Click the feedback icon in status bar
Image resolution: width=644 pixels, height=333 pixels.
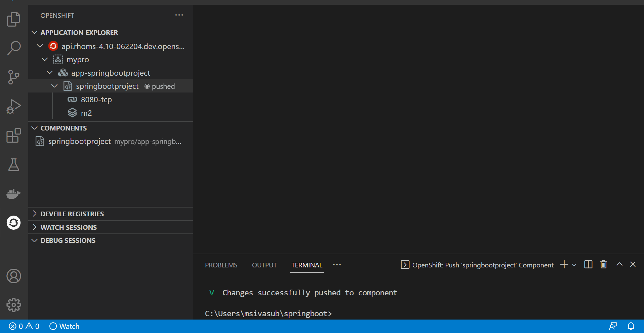[x=613, y=326]
